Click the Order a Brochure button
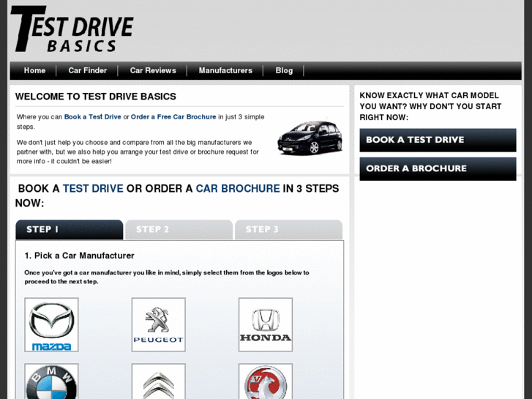The image size is (532, 399). [x=438, y=169]
